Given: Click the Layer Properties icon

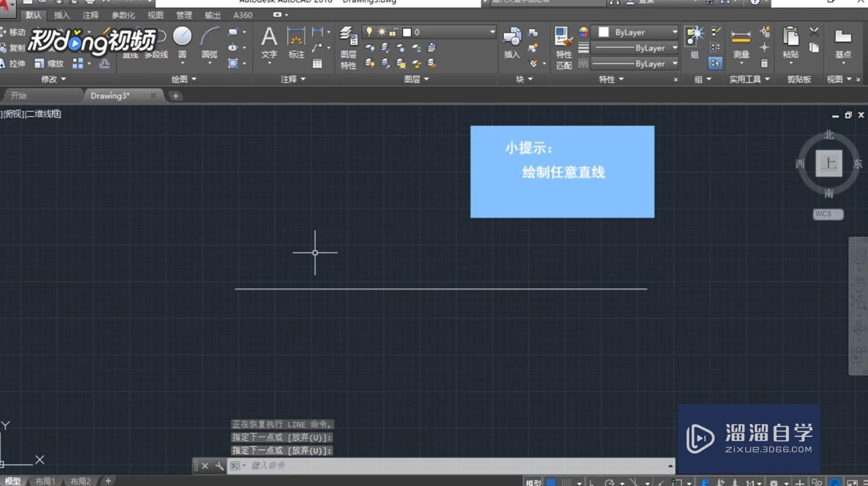Looking at the screenshot, I should tap(350, 38).
